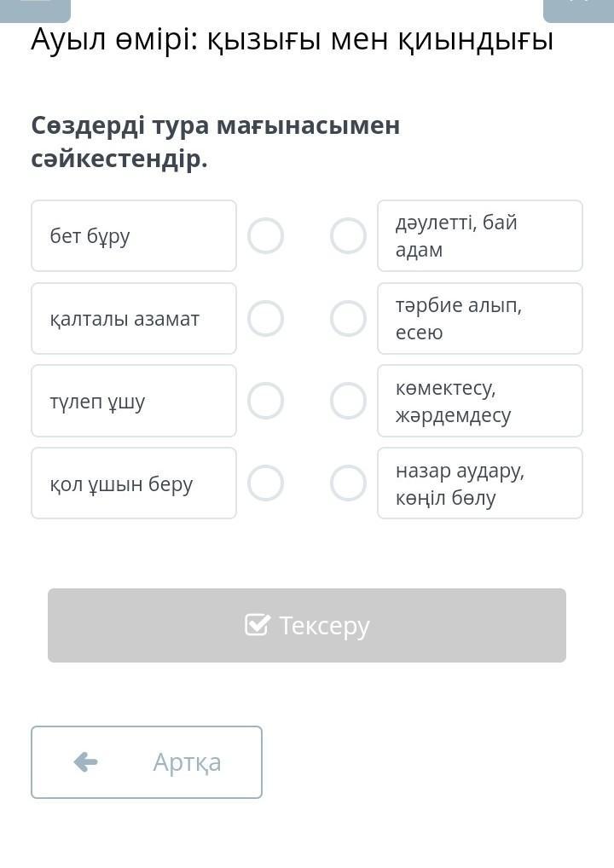
Task: Go back with the Артқа button
Action: (x=147, y=762)
